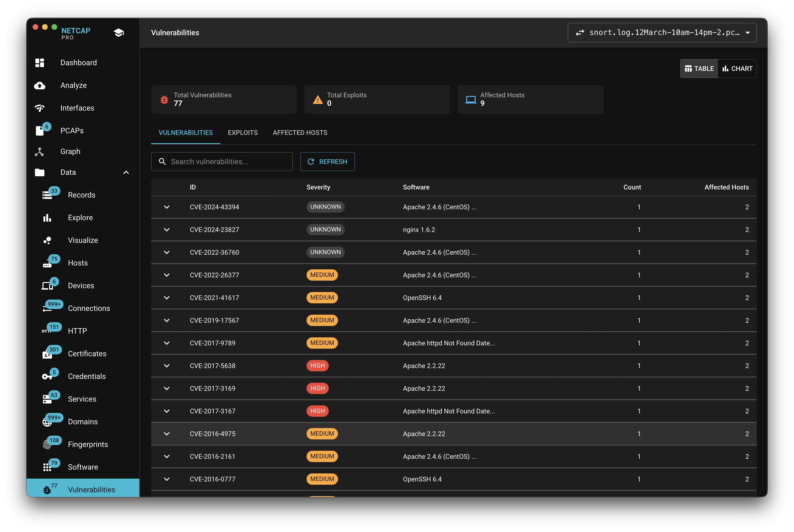Expand row CVE-2022-26377
Screen dimensions: 794x532
tap(167, 275)
